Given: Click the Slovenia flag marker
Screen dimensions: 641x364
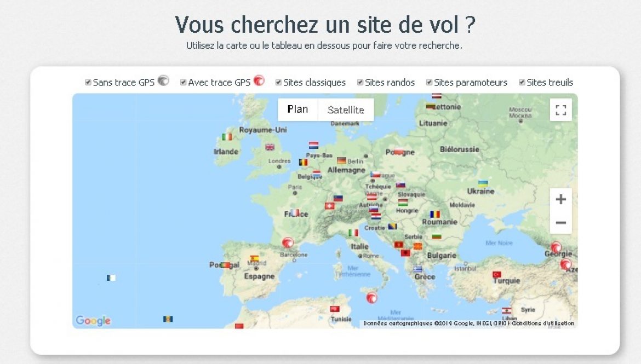Looking at the screenshot, I should 374,210.
